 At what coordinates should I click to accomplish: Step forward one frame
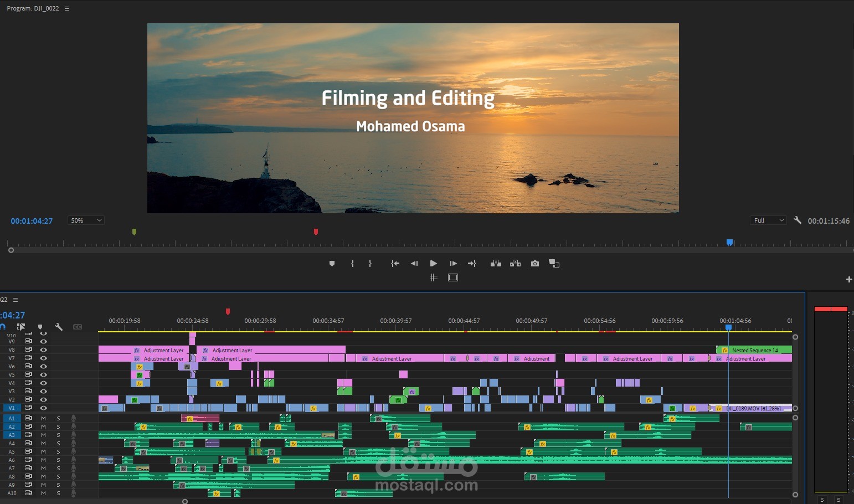[453, 264]
